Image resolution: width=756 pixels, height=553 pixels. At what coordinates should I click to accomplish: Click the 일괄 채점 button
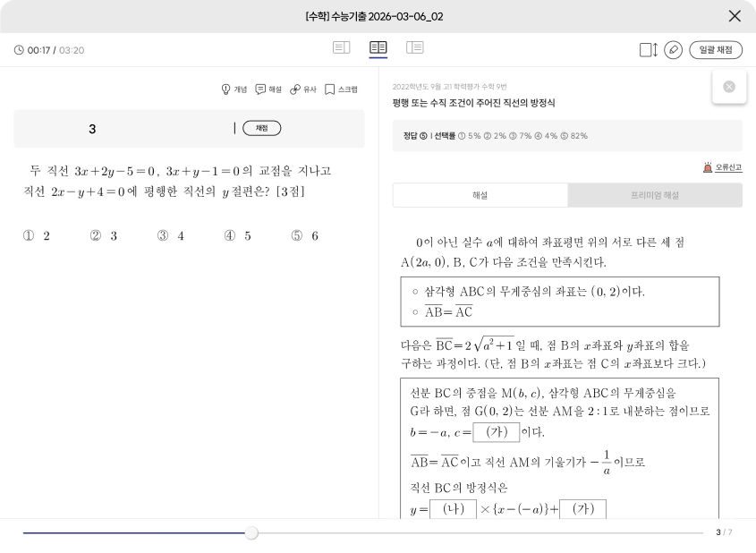(x=716, y=50)
